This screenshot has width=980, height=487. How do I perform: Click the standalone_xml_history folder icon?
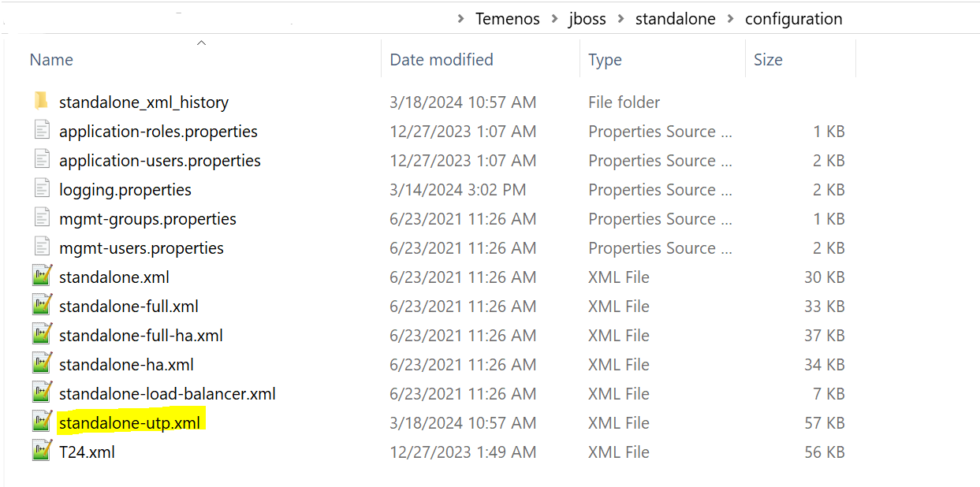click(x=42, y=102)
